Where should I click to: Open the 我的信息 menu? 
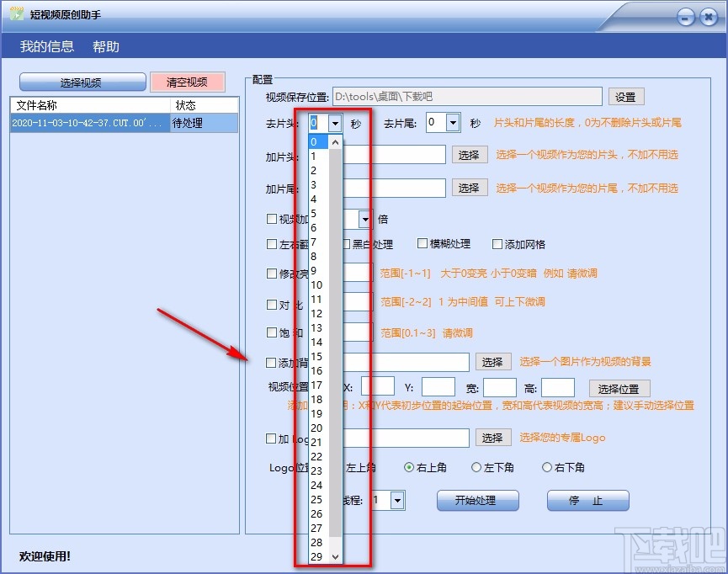[x=47, y=46]
